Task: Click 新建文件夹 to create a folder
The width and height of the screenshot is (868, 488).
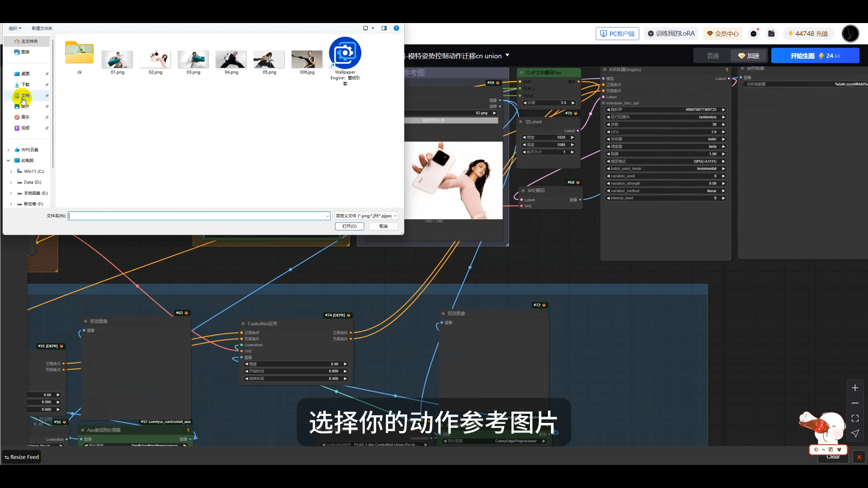Action: click(x=42, y=28)
